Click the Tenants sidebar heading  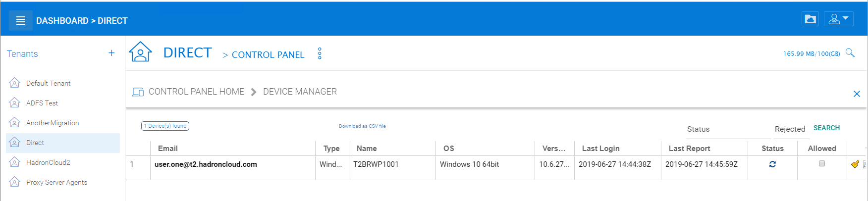tap(22, 54)
